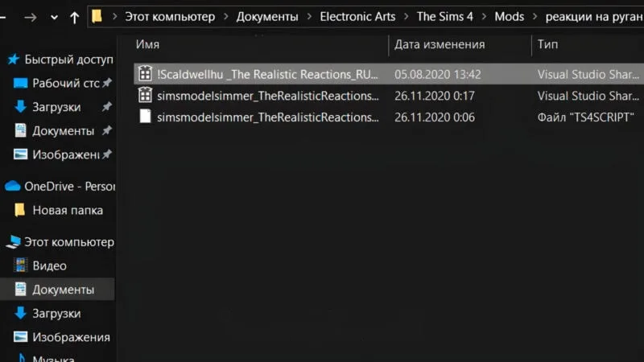Click pin icon beside pinned Документы
644x362 pixels.
click(107, 130)
